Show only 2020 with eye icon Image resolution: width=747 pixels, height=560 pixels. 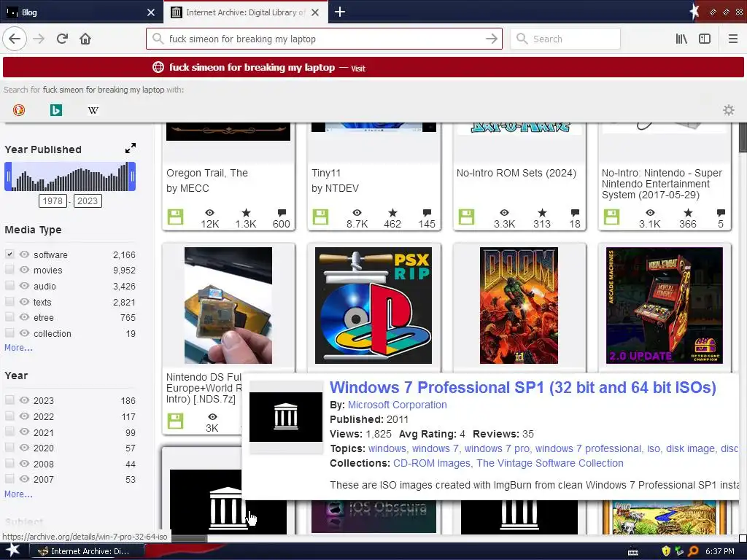(24, 448)
